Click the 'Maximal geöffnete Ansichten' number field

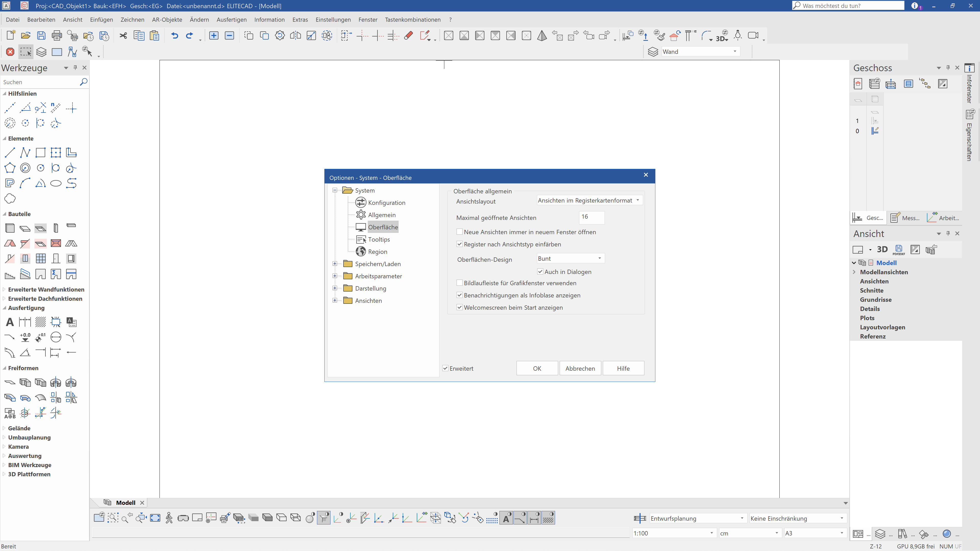(591, 217)
